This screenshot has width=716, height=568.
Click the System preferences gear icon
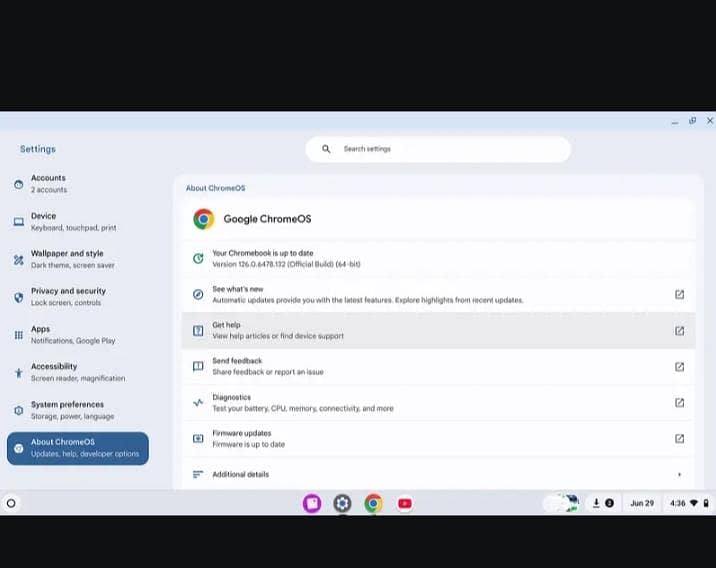point(18,410)
